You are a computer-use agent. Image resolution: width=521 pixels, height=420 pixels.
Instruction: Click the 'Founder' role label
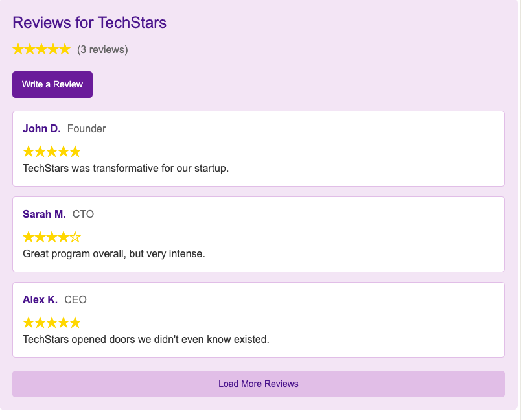[x=86, y=128]
